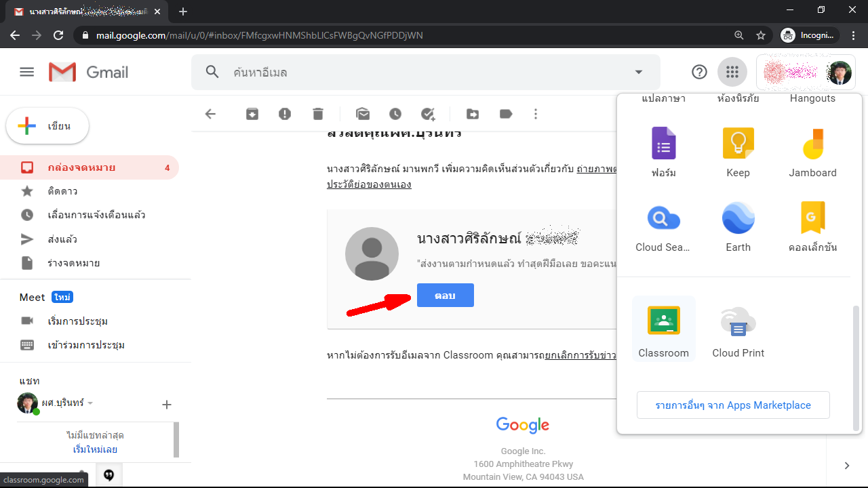Screen dimensions: 868x488
Task: Snooze this email with clock icon
Action: pos(395,114)
